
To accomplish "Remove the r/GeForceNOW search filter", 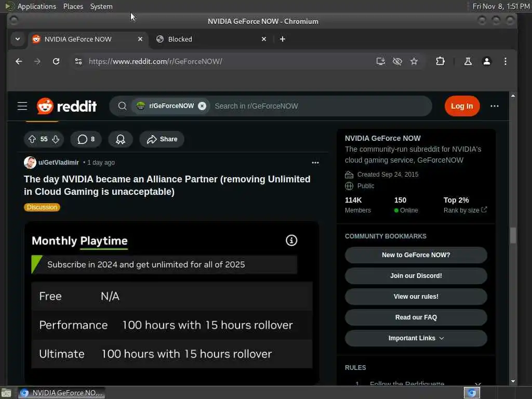I will (202, 106).
